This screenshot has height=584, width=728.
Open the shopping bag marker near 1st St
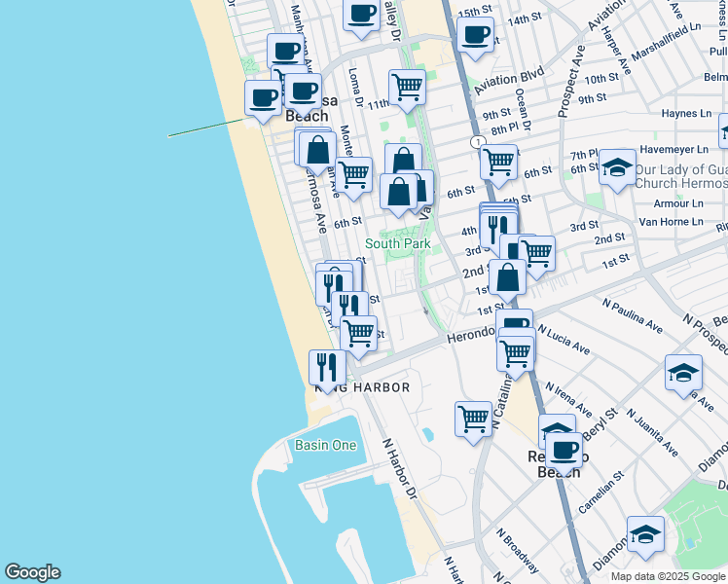tap(507, 280)
